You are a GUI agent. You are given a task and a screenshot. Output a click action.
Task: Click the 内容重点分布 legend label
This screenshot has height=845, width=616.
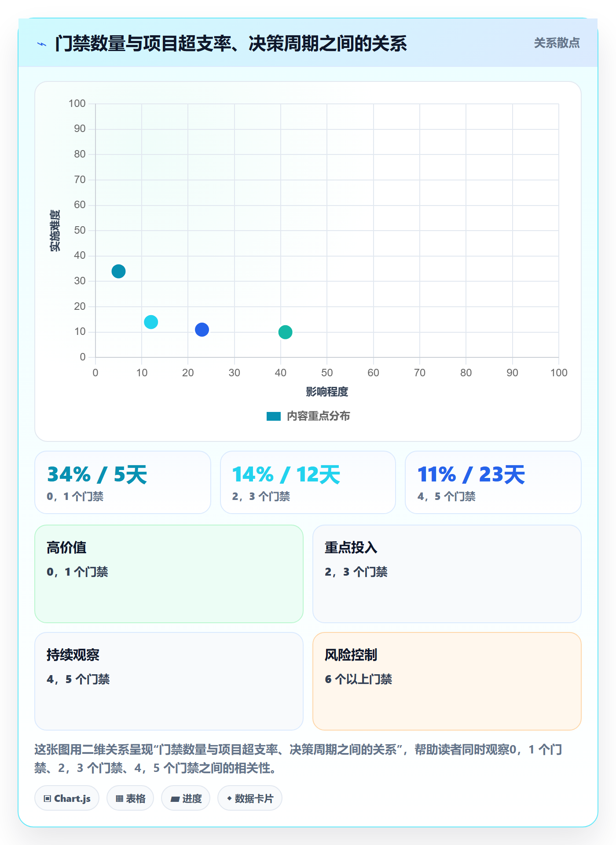pyautogui.click(x=318, y=416)
